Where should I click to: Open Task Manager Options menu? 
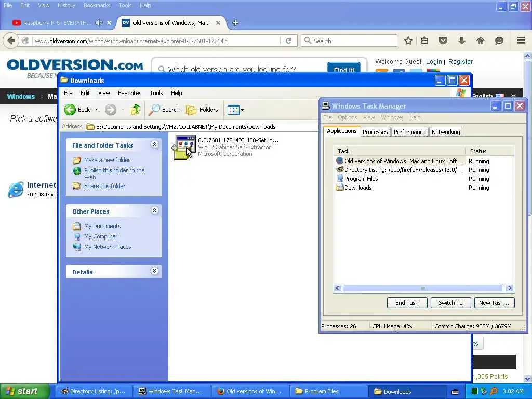[347, 117]
